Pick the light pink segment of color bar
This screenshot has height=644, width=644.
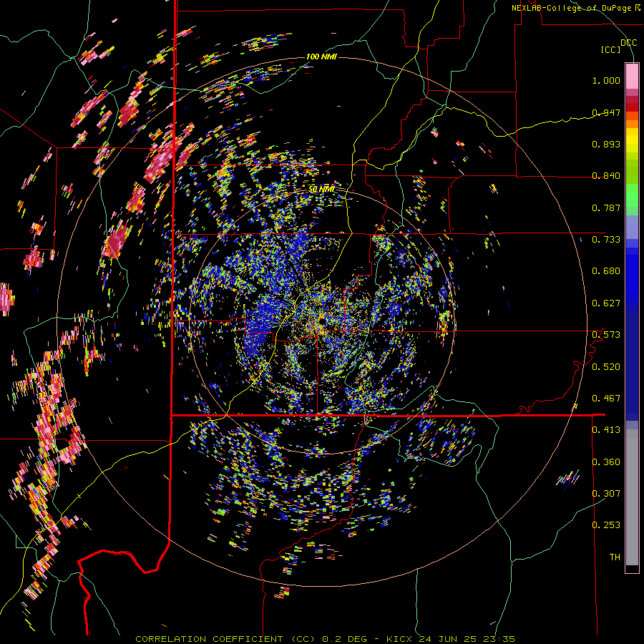point(632,76)
